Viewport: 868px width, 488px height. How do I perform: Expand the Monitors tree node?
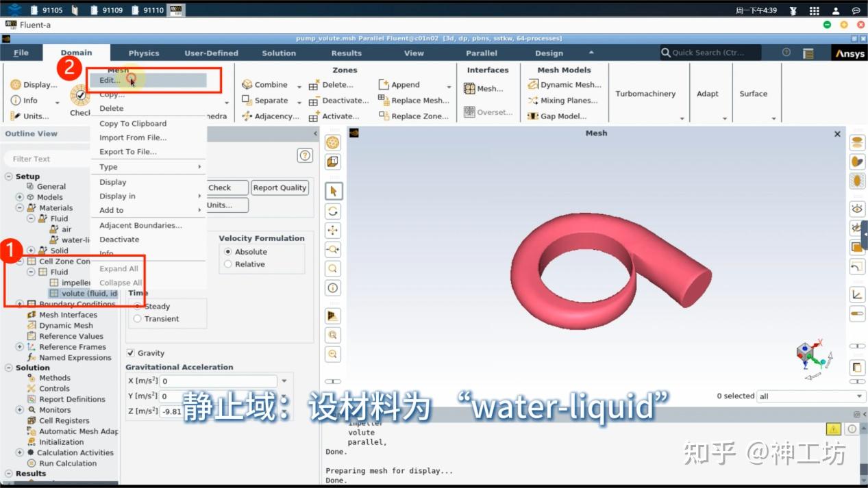tap(19, 410)
